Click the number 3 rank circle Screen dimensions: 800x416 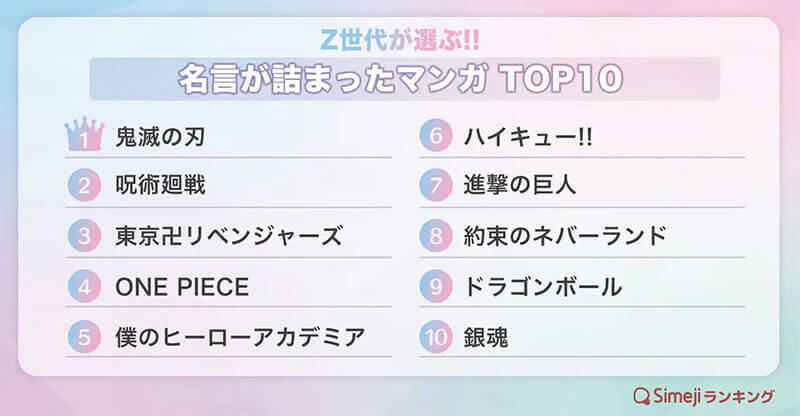(85, 236)
